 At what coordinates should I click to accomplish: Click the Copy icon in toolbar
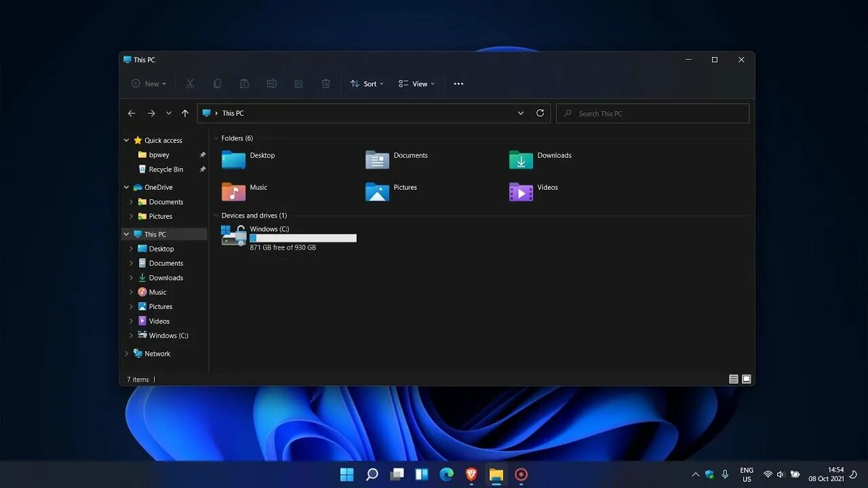pyautogui.click(x=217, y=84)
